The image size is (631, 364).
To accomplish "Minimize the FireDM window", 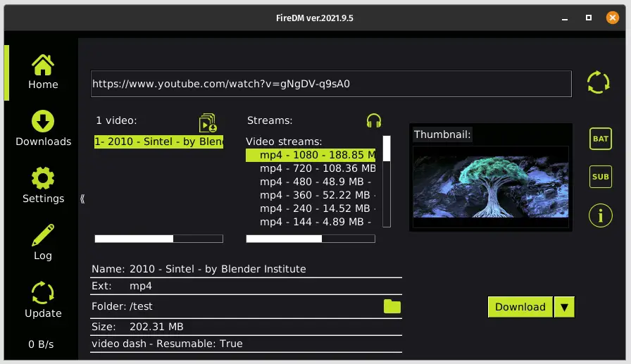I will 565,18.
